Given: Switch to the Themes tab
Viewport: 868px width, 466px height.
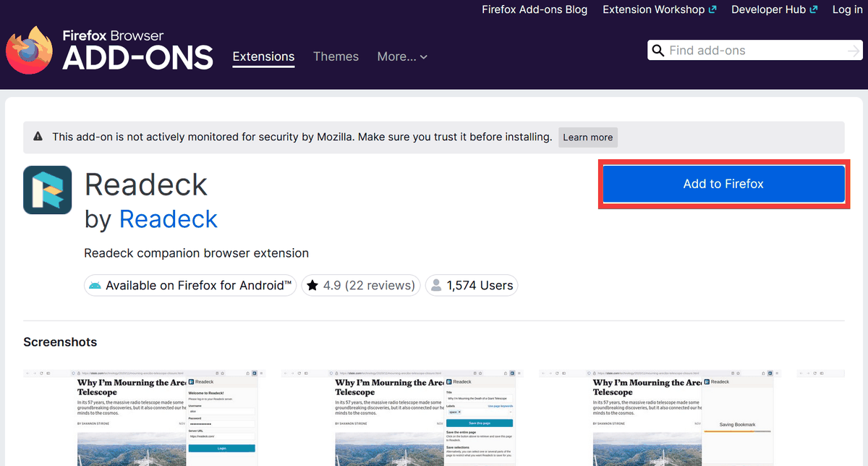Looking at the screenshot, I should [x=336, y=56].
